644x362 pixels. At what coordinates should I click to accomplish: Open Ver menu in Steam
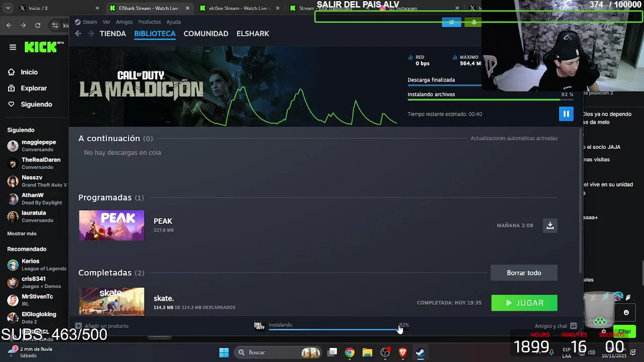tap(106, 22)
